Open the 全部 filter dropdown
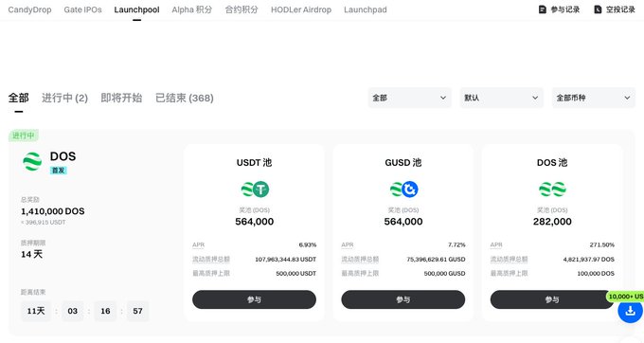The image size is (644, 343). (409, 98)
